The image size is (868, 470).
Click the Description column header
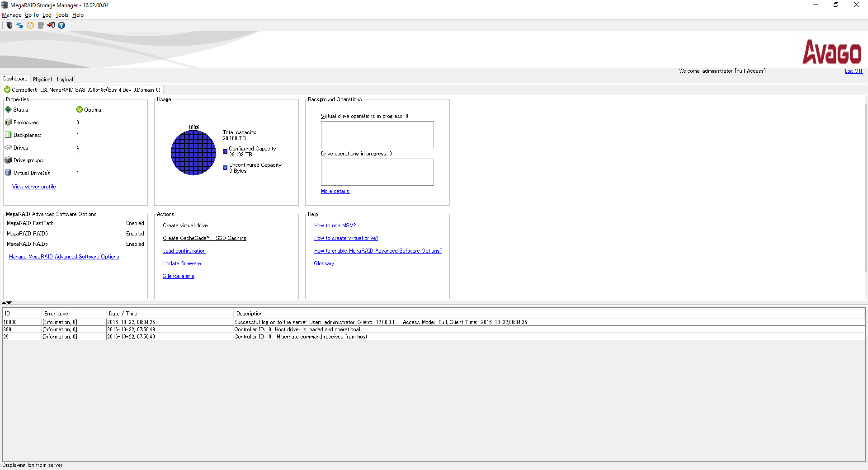click(x=549, y=314)
